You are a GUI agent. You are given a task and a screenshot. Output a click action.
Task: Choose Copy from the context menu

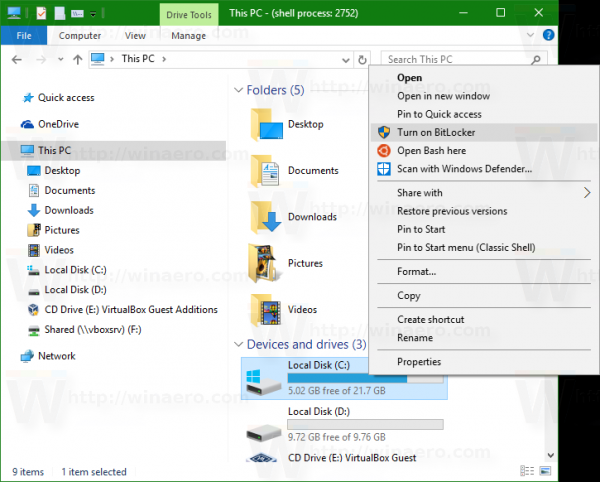484,296
